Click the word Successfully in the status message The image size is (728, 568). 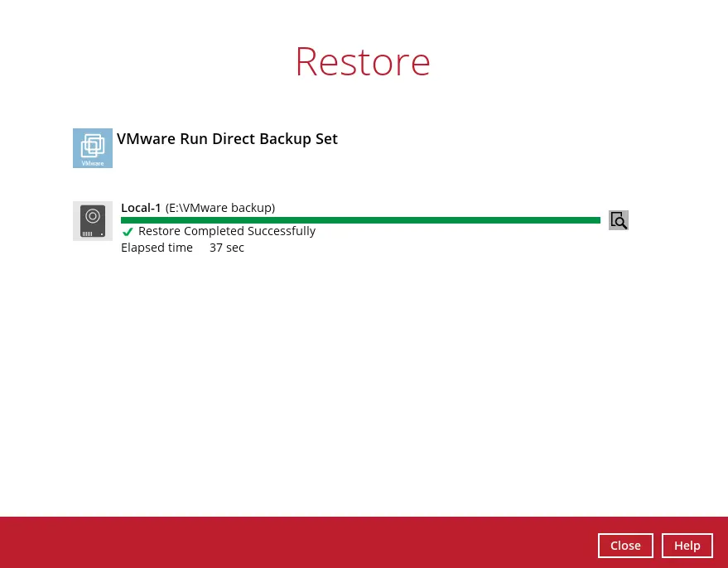pos(282,231)
